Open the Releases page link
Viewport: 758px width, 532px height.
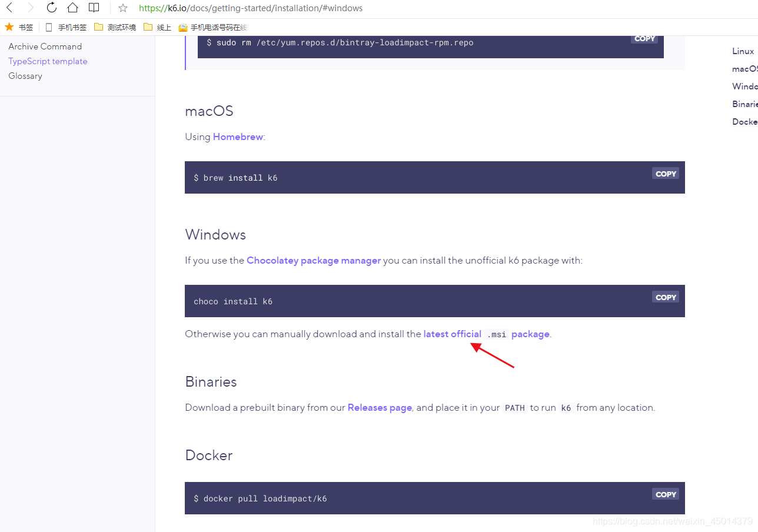click(x=380, y=407)
